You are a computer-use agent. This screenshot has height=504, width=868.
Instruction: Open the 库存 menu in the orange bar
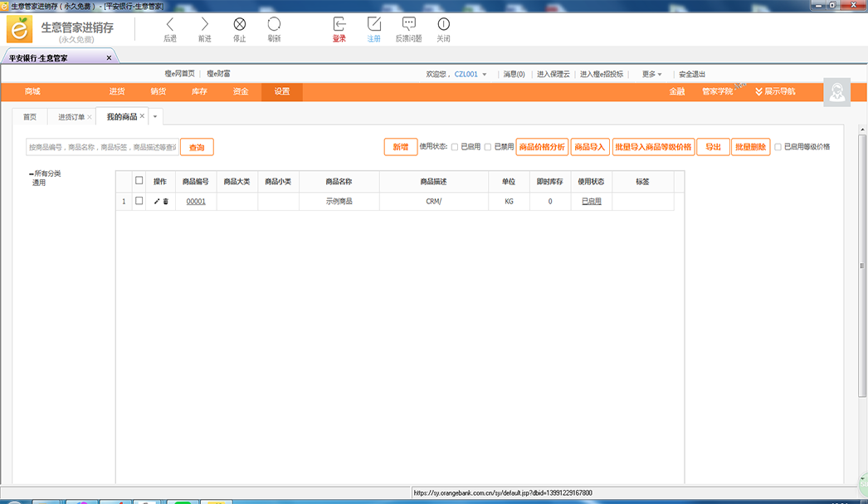click(x=199, y=91)
